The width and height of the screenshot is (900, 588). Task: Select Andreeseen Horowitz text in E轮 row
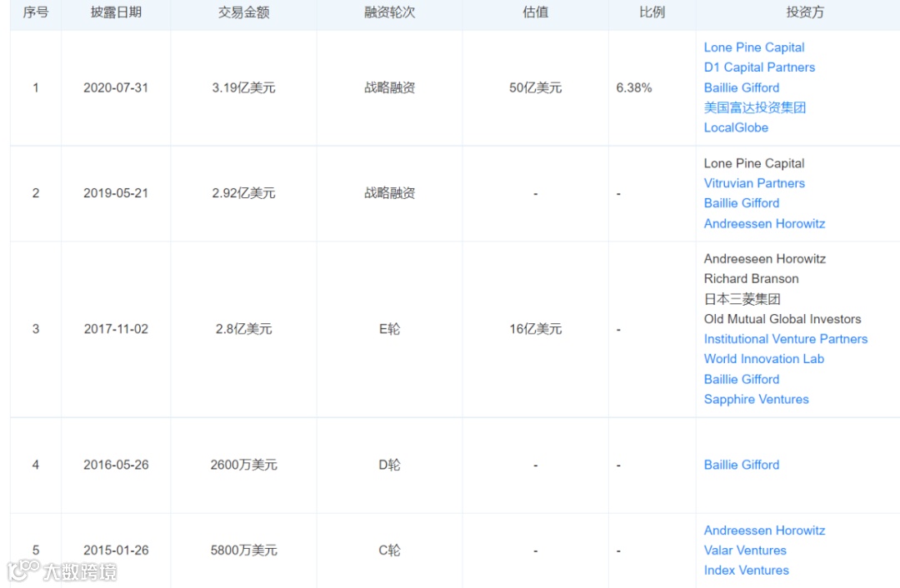(x=764, y=259)
